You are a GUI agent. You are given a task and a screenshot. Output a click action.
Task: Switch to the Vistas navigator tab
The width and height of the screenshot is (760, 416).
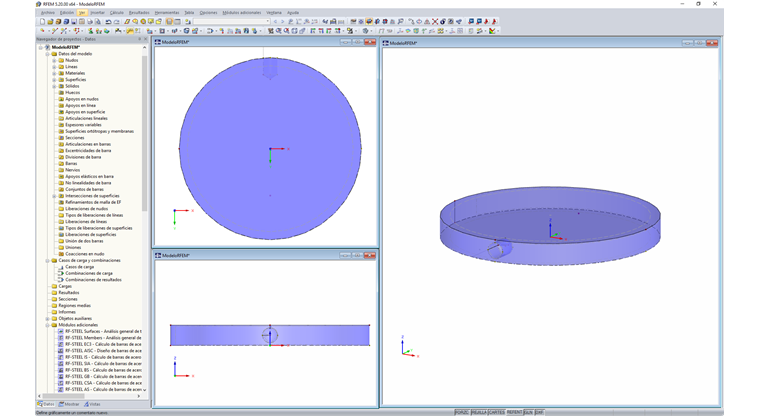[x=92, y=404]
